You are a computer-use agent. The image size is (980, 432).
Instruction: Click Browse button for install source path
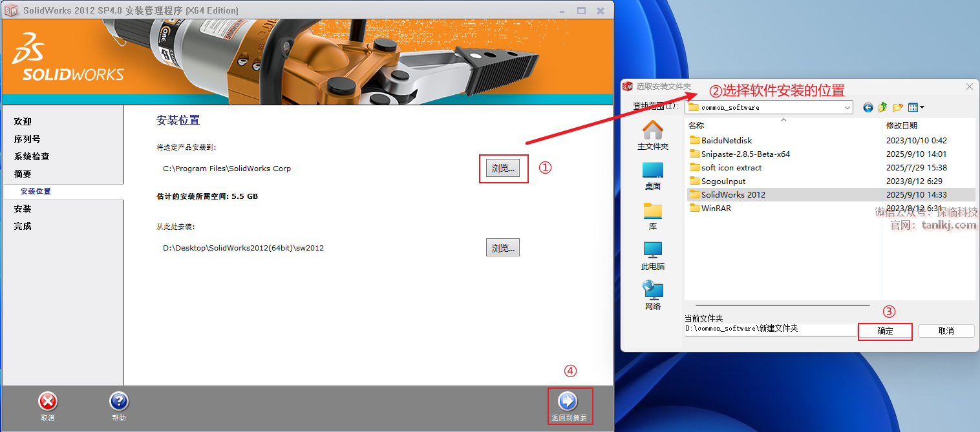pos(503,248)
